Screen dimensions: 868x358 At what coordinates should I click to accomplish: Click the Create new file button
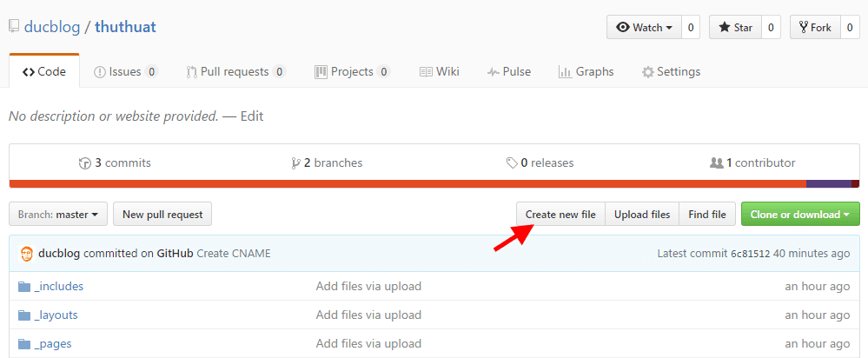point(560,214)
